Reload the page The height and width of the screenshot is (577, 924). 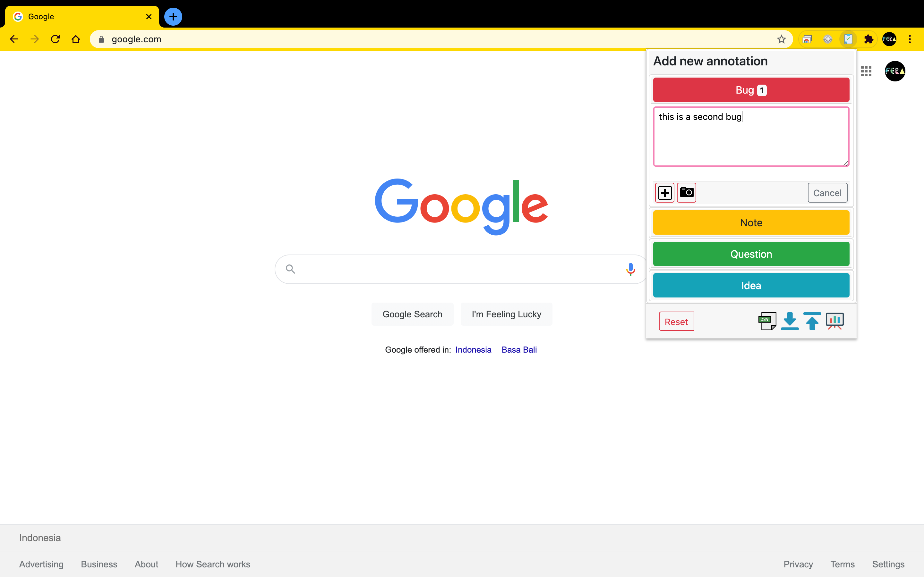[56, 39]
